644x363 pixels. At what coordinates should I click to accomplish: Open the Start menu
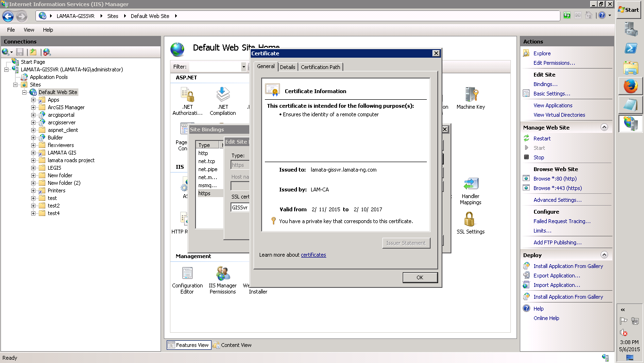pos(629,10)
